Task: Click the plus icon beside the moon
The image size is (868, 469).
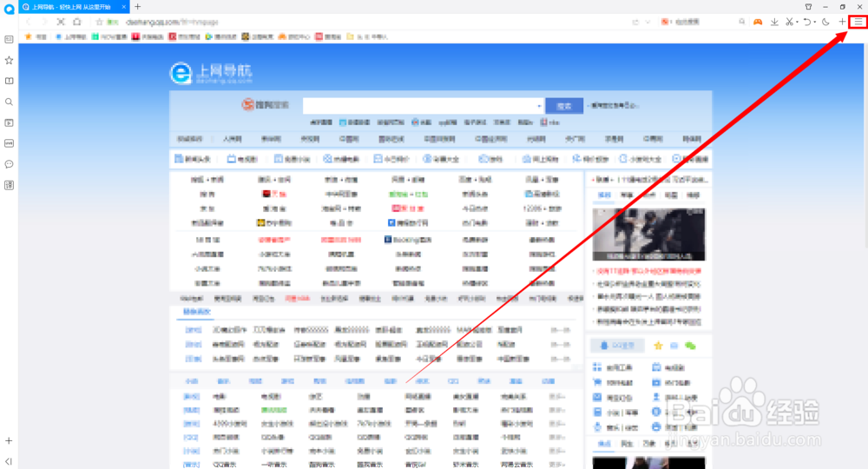Action: [841, 22]
